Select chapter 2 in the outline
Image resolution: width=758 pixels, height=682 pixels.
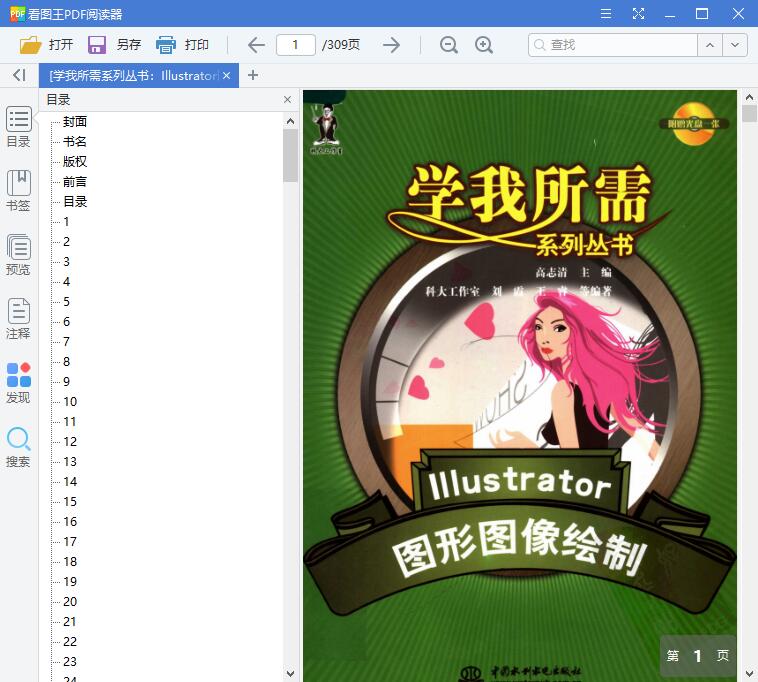(66, 242)
